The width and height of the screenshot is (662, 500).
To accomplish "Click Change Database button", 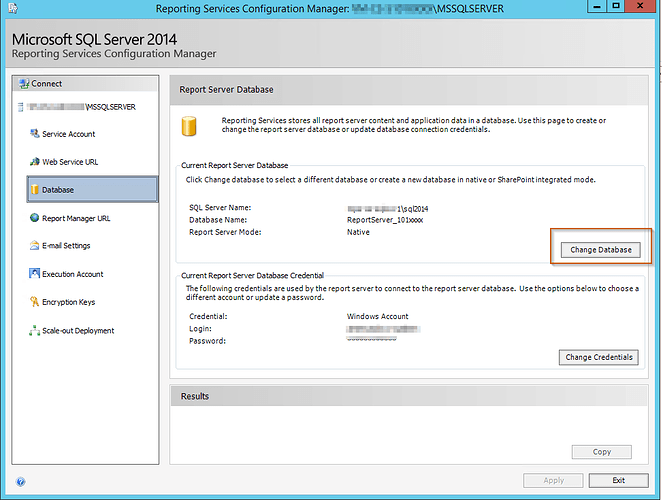I will pyautogui.click(x=600, y=250).
